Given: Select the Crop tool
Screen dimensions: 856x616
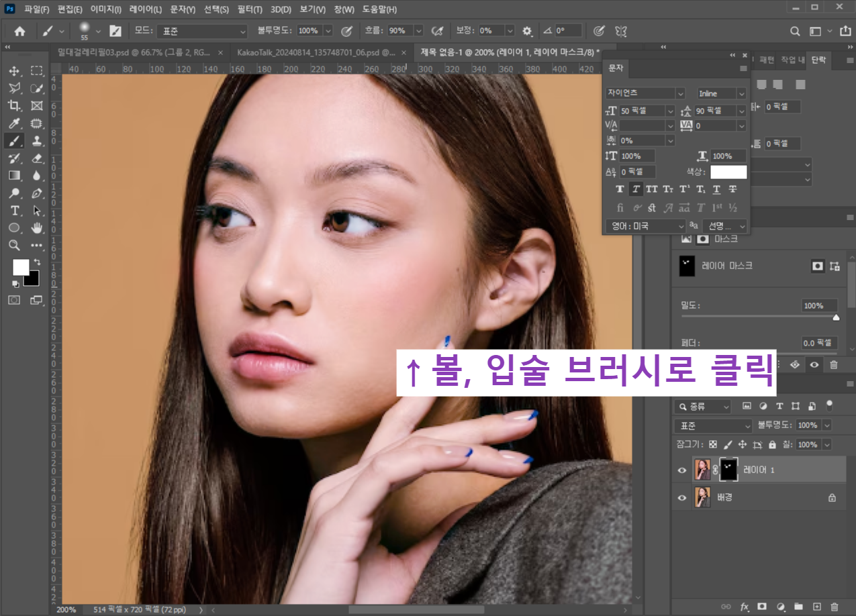Looking at the screenshot, I should (x=15, y=105).
